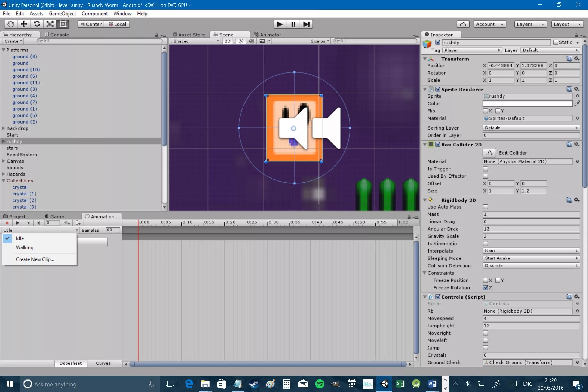588x392 pixels.
Task: Uncheck Freeze Rotation Z checkbox
Action: (485, 288)
